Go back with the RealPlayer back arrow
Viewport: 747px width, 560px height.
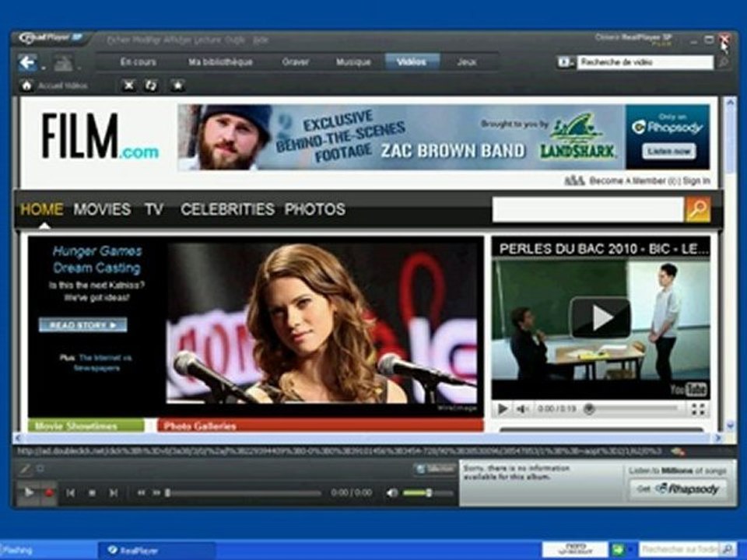point(27,62)
